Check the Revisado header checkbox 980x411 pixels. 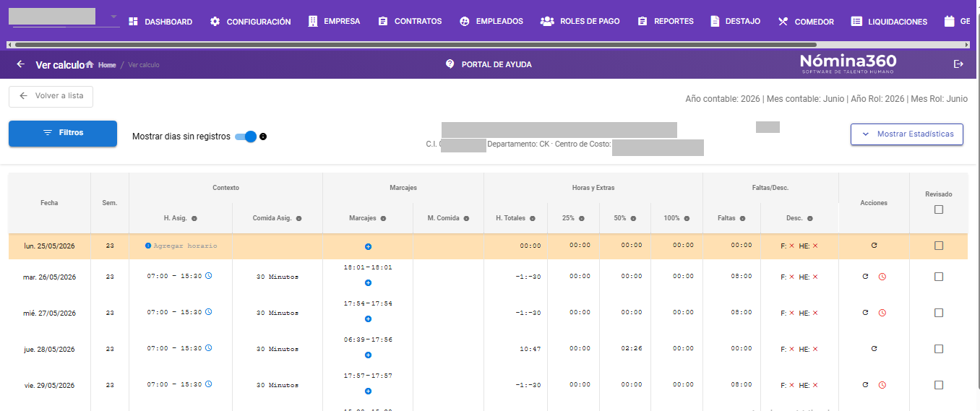(939, 209)
